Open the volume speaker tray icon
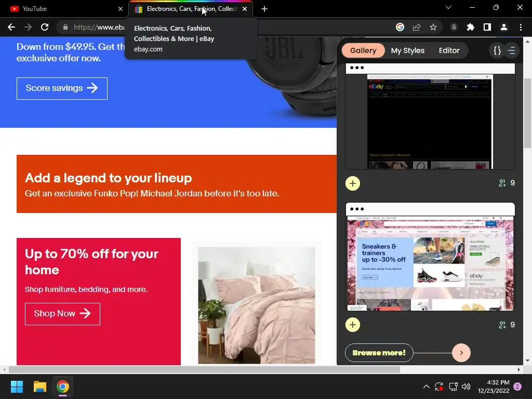 (466, 387)
